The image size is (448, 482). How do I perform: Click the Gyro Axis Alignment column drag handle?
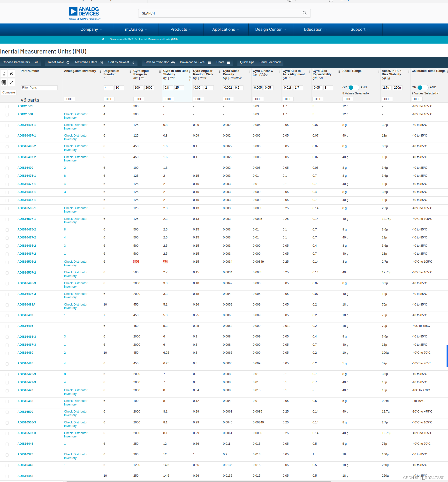click(x=309, y=71)
